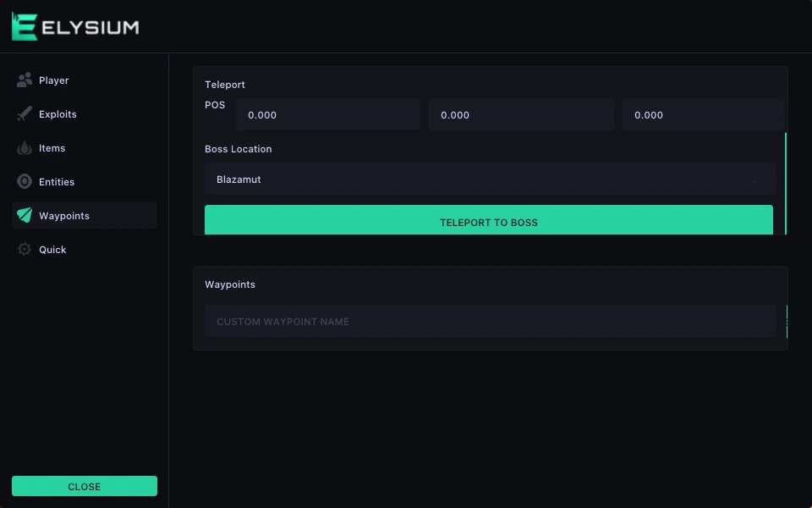Open the Quick menu entry
This screenshot has height=508, width=812.
click(x=85, y=249)
